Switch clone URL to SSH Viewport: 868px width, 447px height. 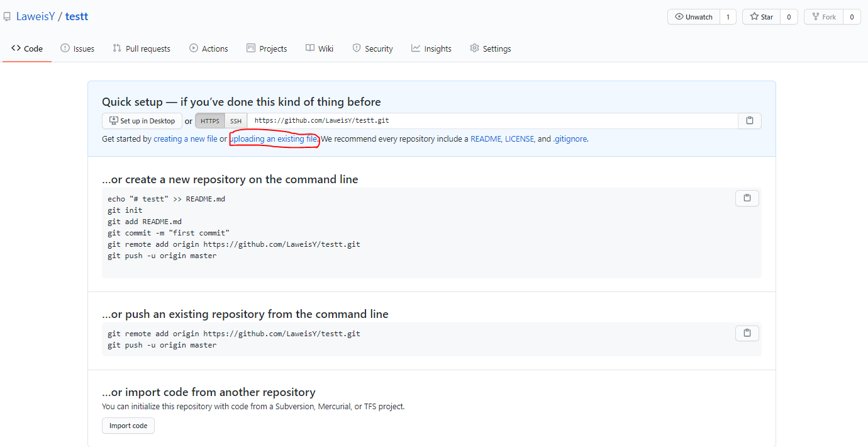(x=236, y=121)
